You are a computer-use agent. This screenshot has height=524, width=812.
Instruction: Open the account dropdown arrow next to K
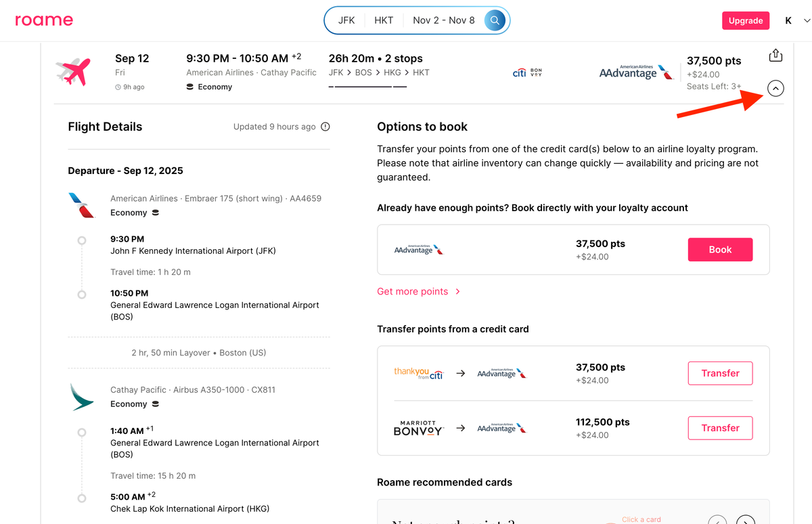(x=806, y=21)
